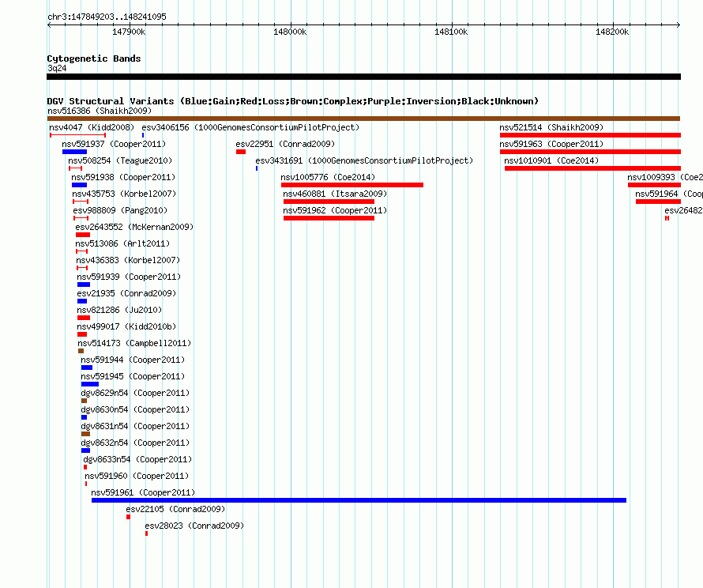Open nsv4047 (Kidd2008) variant
The width and height of the screenshot is (703, 588).
pyautogui.click(x=92, y=127)
